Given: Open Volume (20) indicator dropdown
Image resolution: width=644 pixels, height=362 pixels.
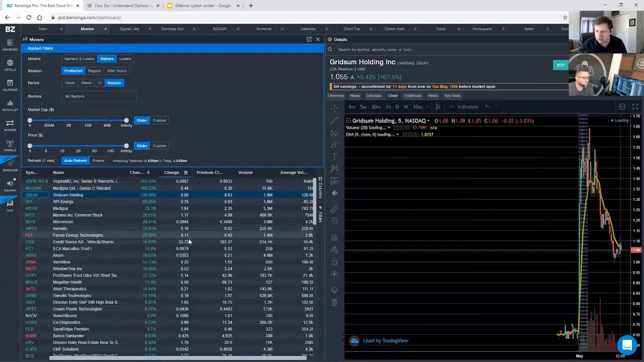Looking at the screenshot, I should click(x=389, y=128).
